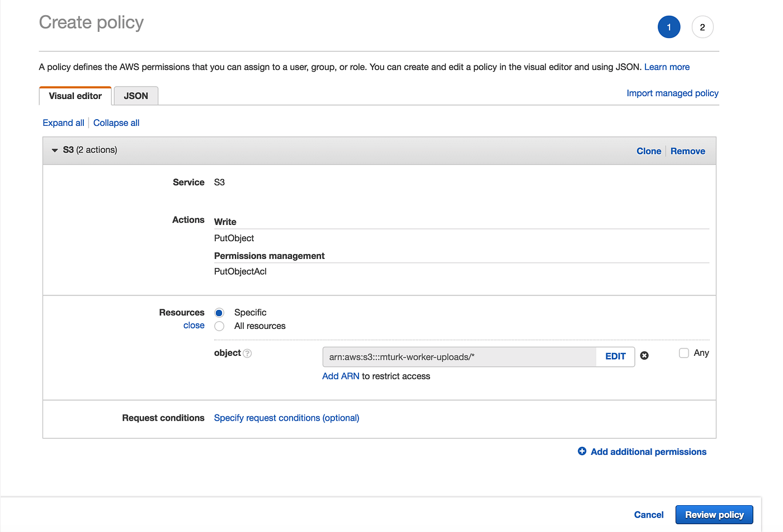The image size is (783, 532).
Task: Select the Specific resources radio button
Action: [219, 313]
